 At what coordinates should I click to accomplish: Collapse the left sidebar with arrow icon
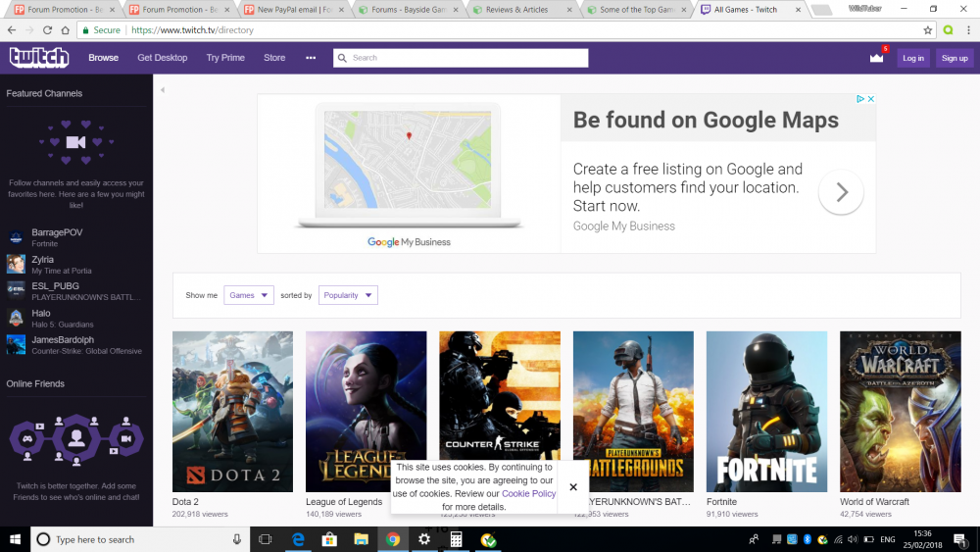point(163,90)
